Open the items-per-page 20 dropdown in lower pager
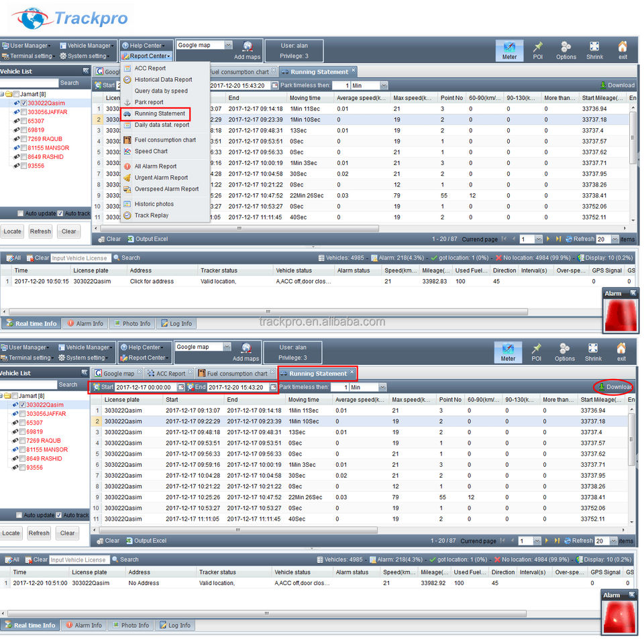 pos(614,541)
